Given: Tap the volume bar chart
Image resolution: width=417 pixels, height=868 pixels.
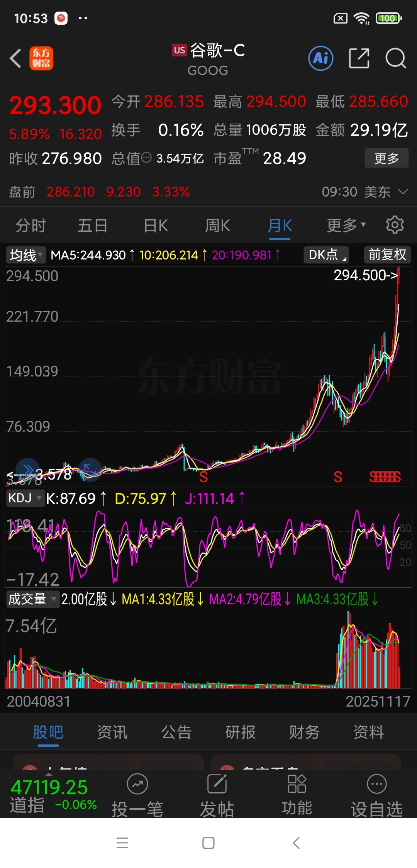Looking at the screenshot, I should click(x=208, y=650).
